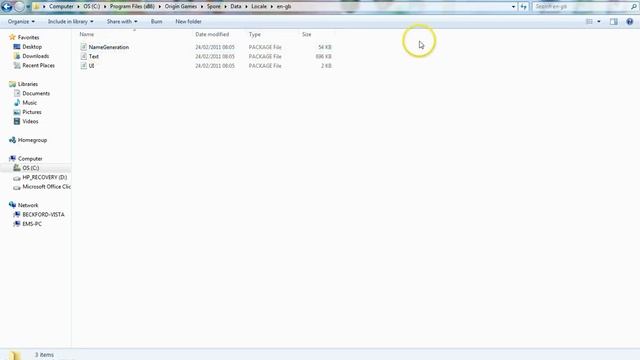
Task: Click the Downloads folder icon
Action: coord(17,56)
